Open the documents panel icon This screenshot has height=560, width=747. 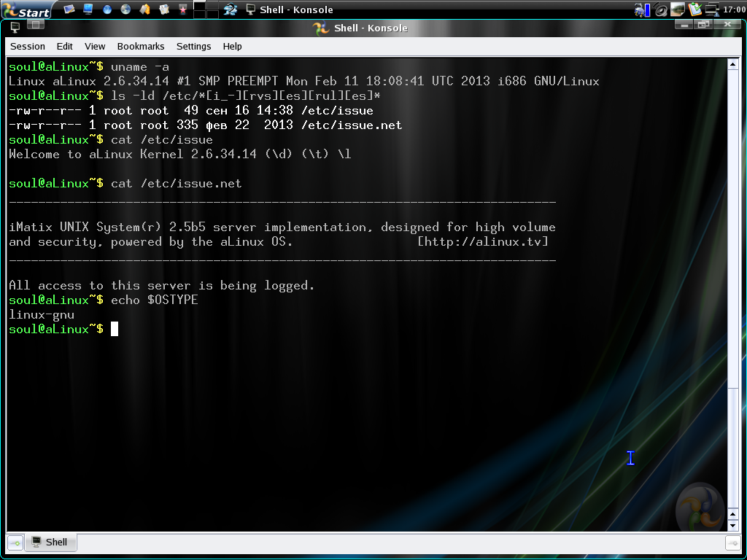tap(164, 9)
